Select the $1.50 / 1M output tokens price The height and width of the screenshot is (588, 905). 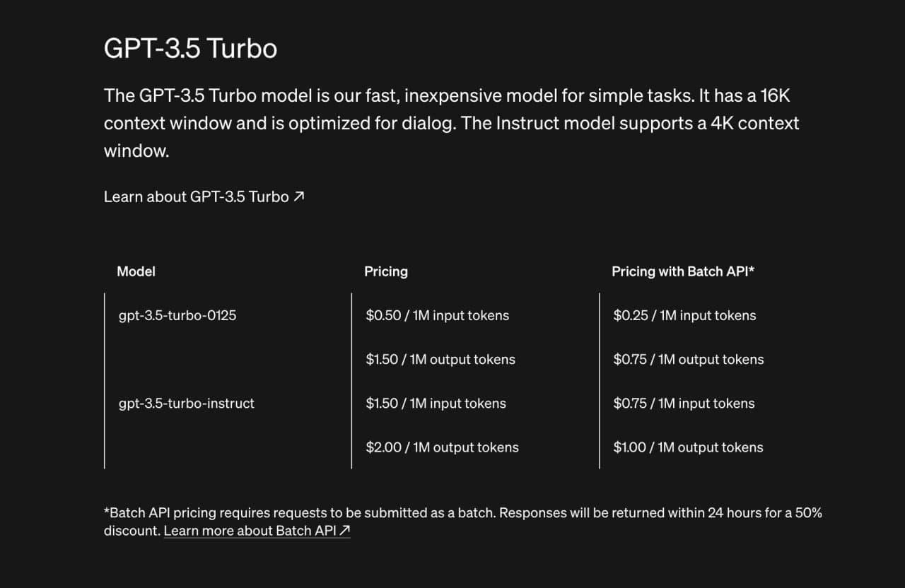coord(440,359)
